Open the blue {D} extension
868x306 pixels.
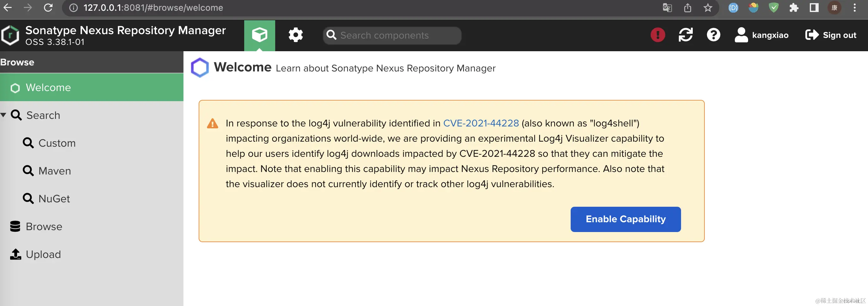(733, 8)
